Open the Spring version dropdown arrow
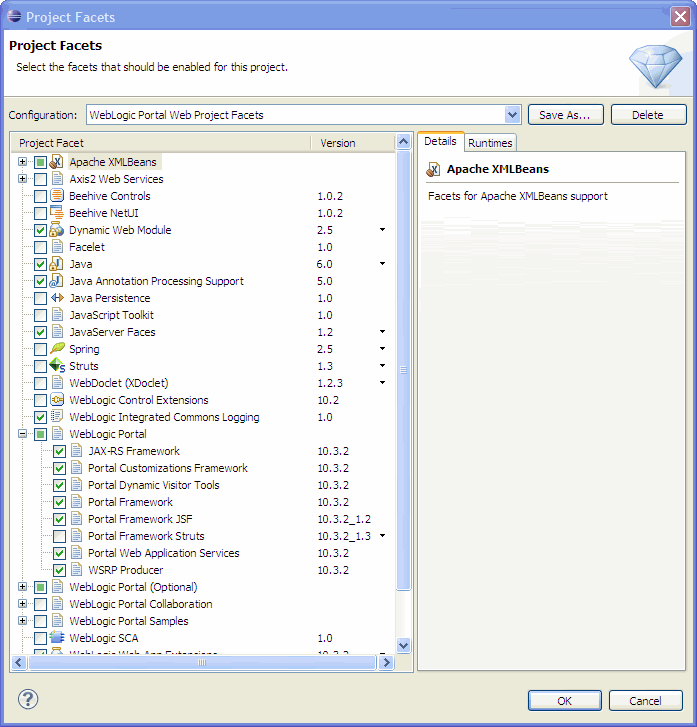The image size is (697, 727). click(x=383, y=348)
